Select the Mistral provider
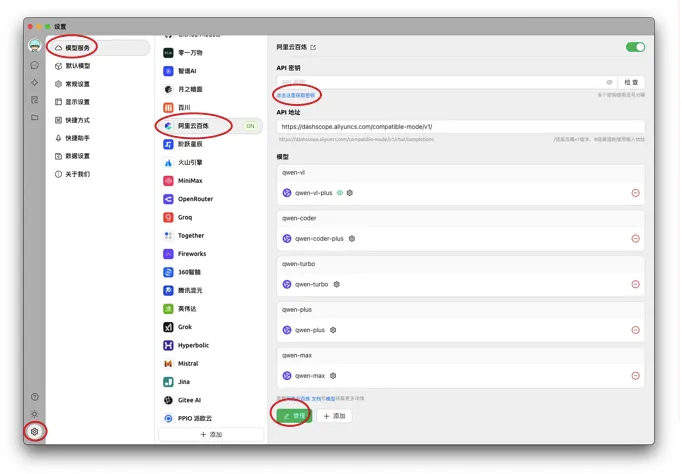The image size is (682, 474). click(211, 363)
